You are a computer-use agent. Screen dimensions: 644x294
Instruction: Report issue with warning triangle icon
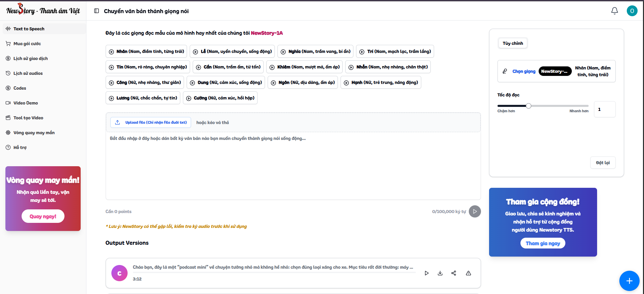pyautogui.click(x=468, y=273)
